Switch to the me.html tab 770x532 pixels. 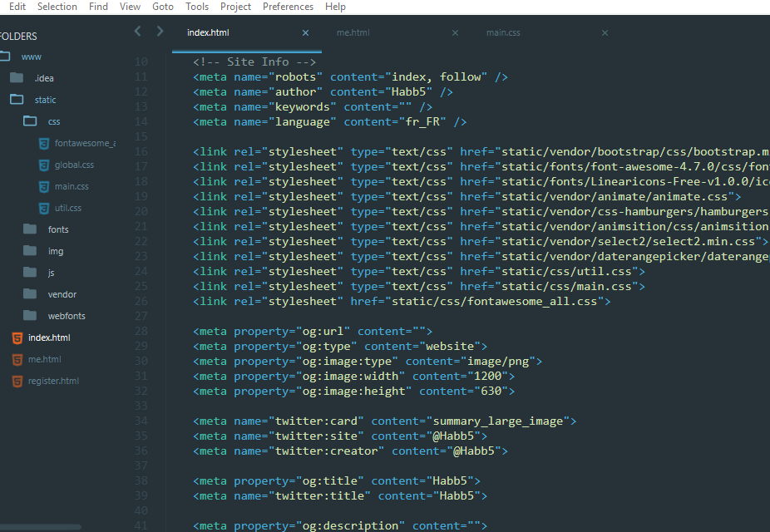(x=353, y=32)
